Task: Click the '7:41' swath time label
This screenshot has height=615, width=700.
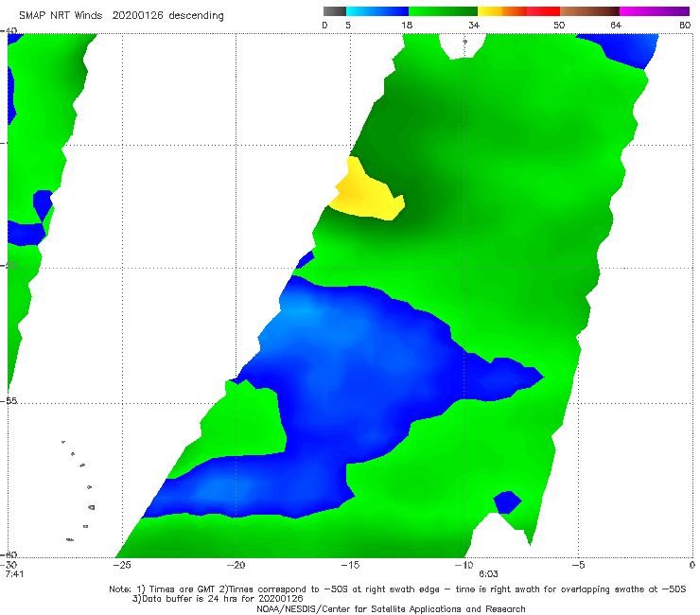Action: 14,573
